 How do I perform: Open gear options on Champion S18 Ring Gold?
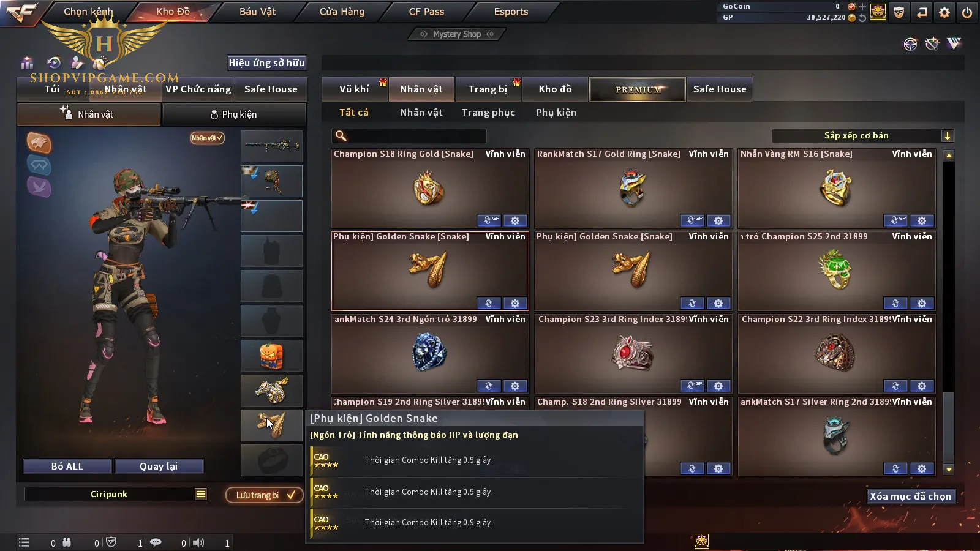[515, 220]
